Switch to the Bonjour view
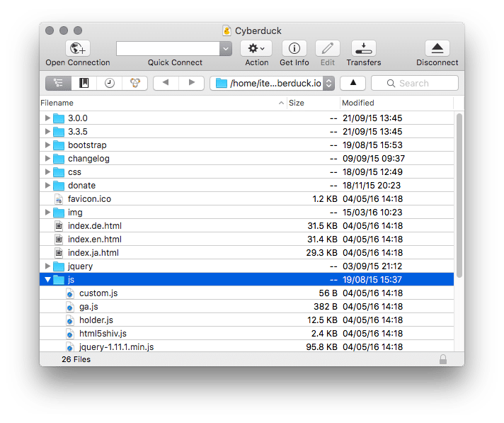The image size is (504, 423). [x=134, y=83]
